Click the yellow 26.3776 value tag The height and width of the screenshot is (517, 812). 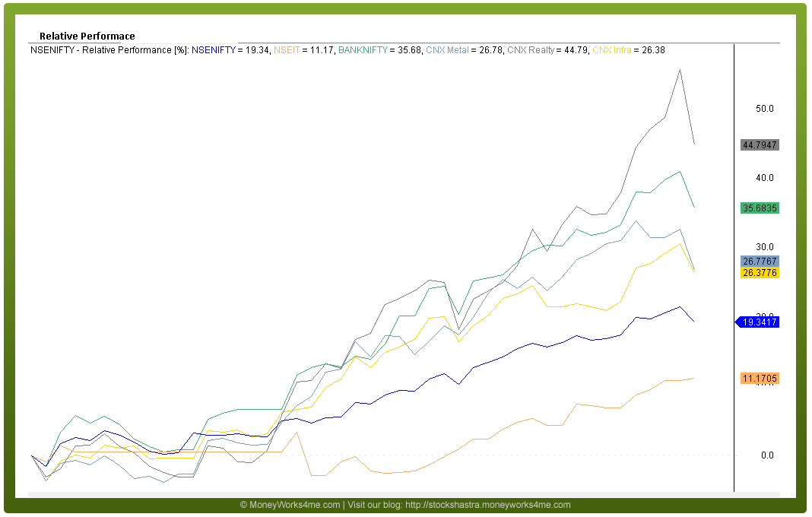pyautogui.click(x=760, y=273)
